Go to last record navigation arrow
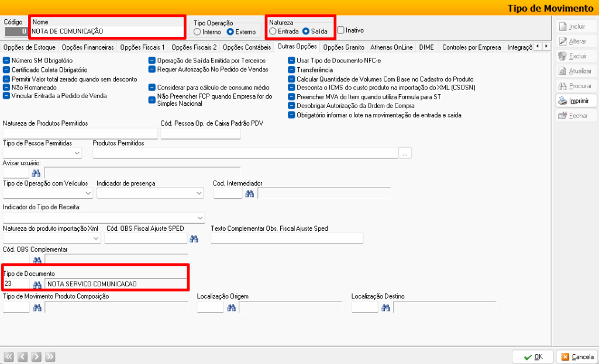This screenshot has width=599, height=364. click(50, 356)
